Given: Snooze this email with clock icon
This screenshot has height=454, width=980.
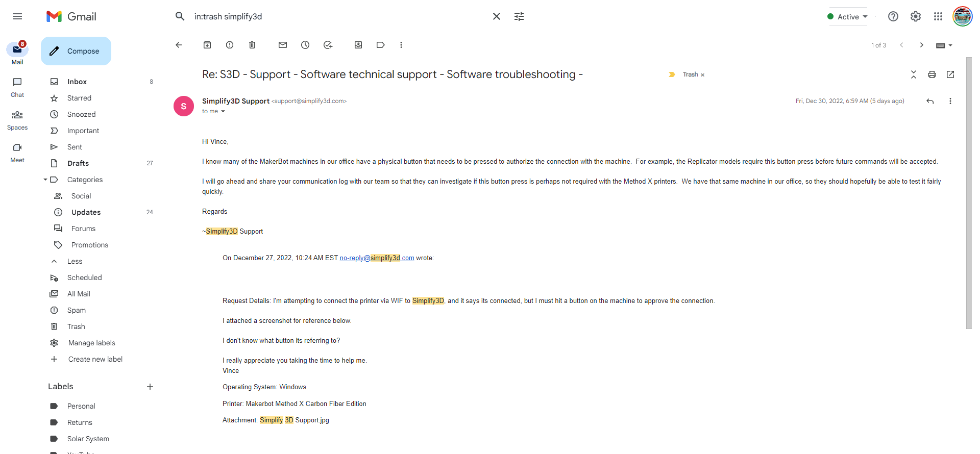Looking at the screenshot, I should (305, 45).
